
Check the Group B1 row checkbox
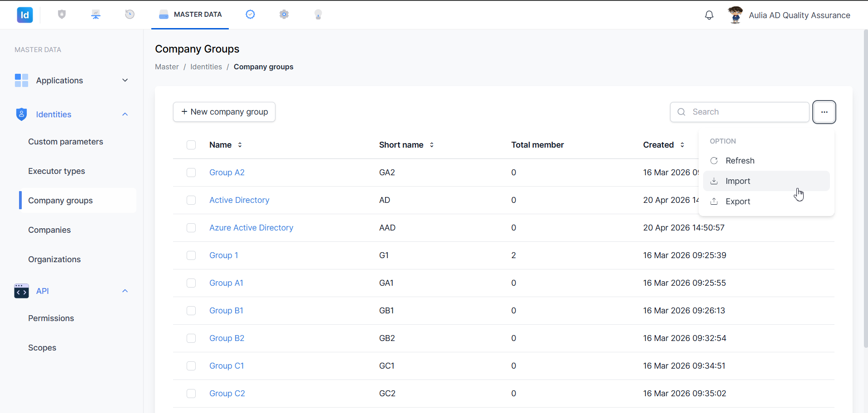(x=191, y=311)
